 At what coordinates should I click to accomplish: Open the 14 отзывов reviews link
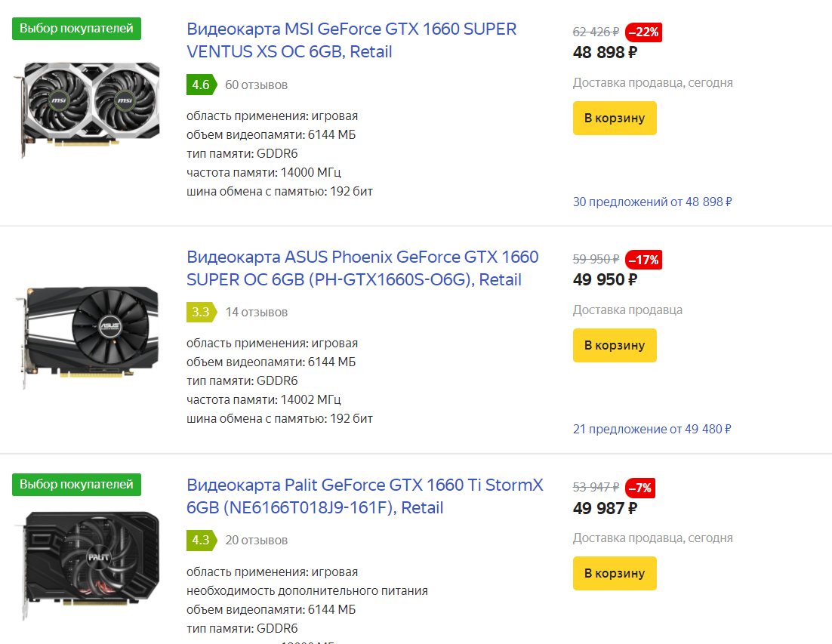[x=256, y=312]
